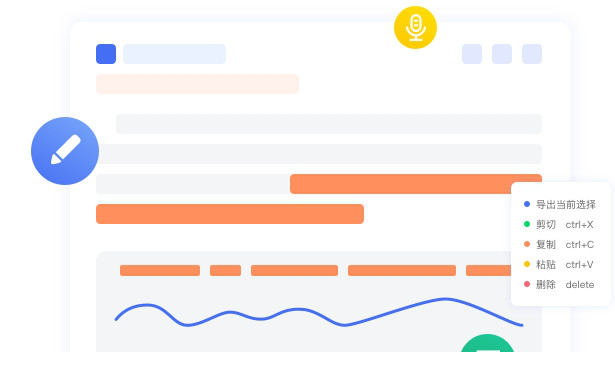Viewport: 615px width, 366px height.
Task: Click the blue pencil edit icon
Action: pos(65,151)
